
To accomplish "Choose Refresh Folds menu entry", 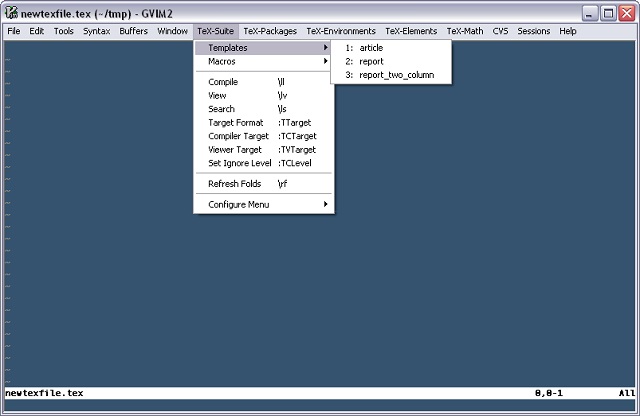I will (264, 184).
